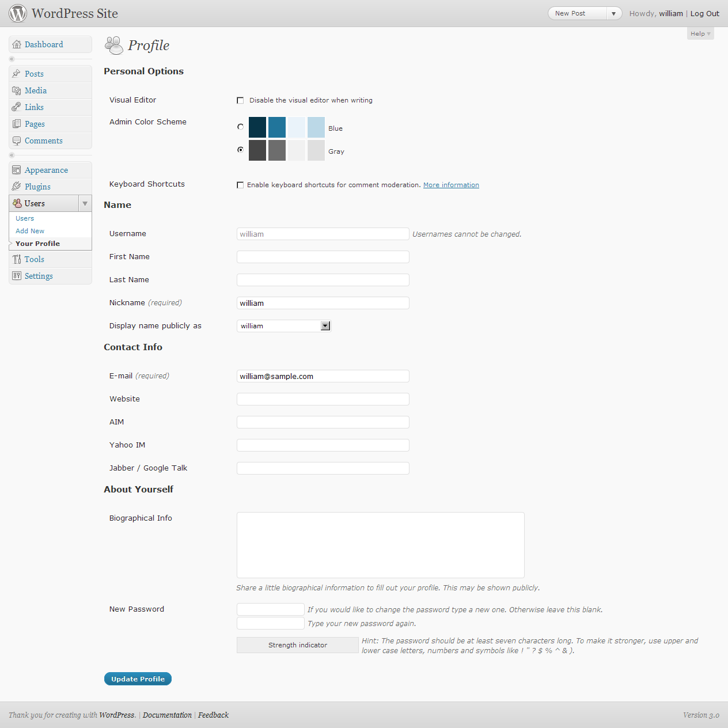Click the Pages icon in sidebar

(17, 124)
